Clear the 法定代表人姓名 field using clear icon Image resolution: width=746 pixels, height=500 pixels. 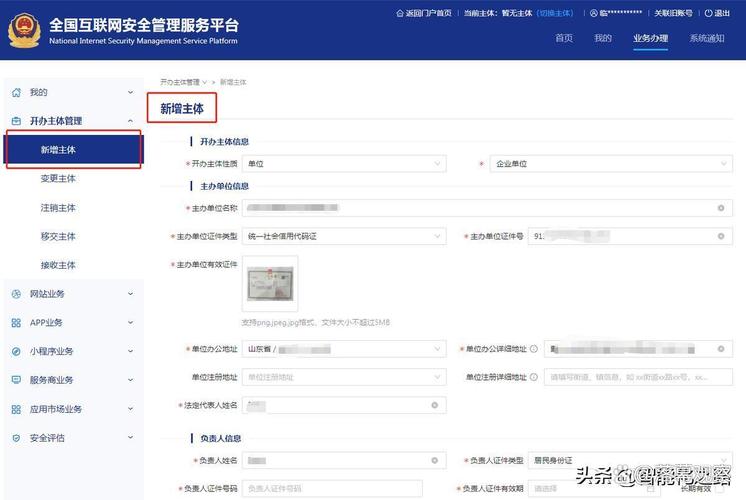coord(434,405)
